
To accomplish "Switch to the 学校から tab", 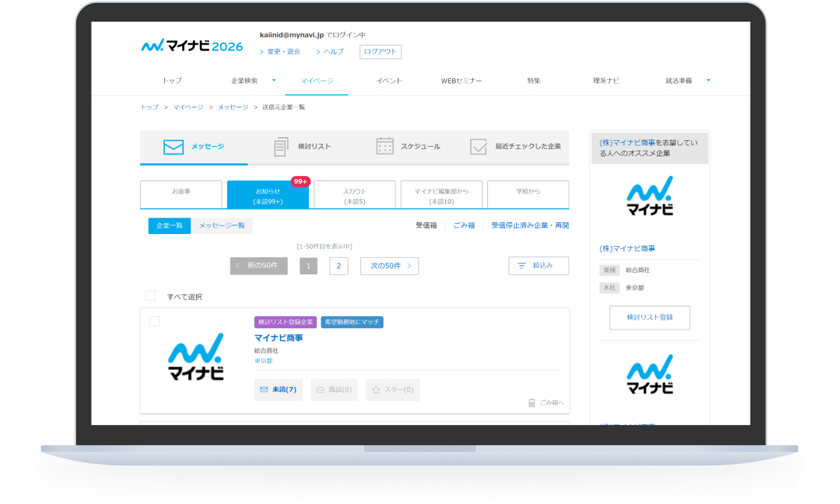I will click(528, 195).
